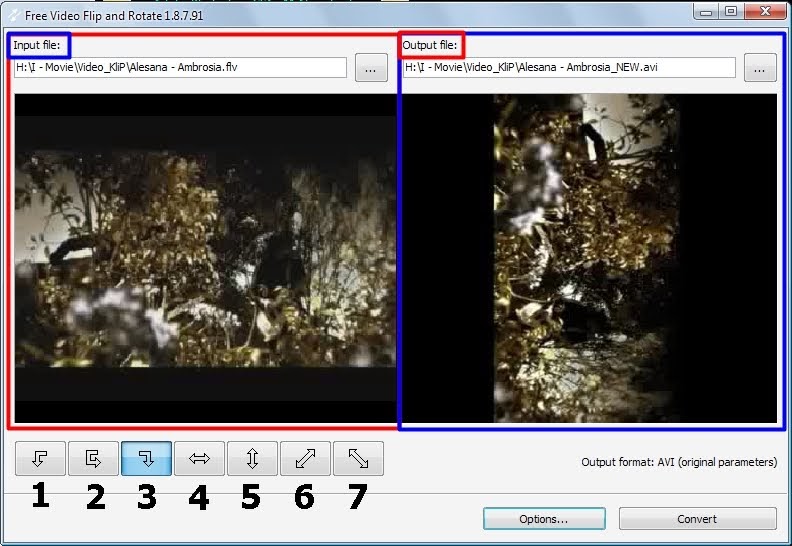Select the rotate 180° button
792x546 pixels.
point(93,459)
